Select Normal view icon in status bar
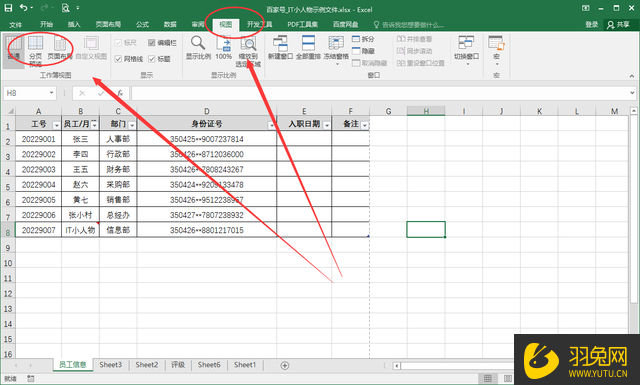640x385 pixels. click(488, 378)
